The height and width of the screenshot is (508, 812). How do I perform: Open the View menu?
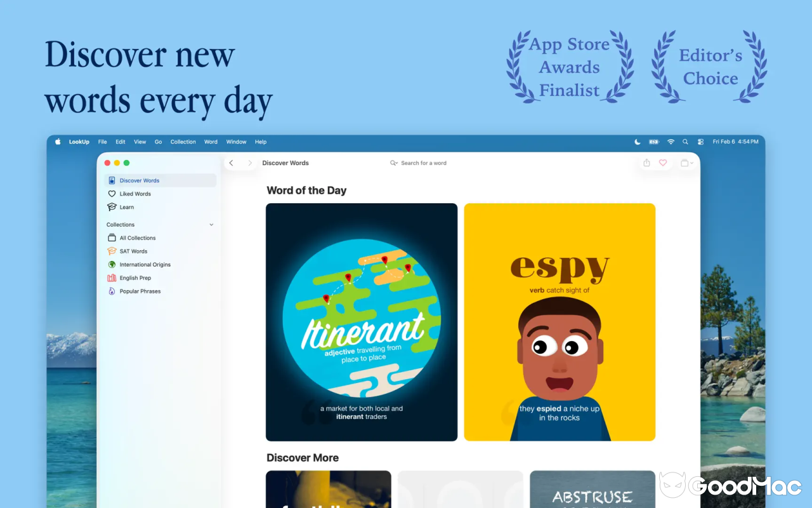point(140,142)
